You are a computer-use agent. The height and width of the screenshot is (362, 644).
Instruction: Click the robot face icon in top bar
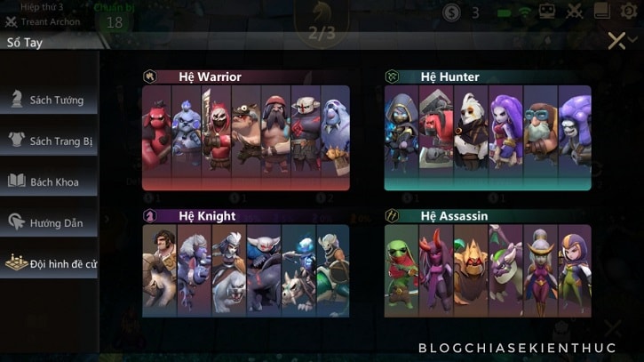(546, 12)
